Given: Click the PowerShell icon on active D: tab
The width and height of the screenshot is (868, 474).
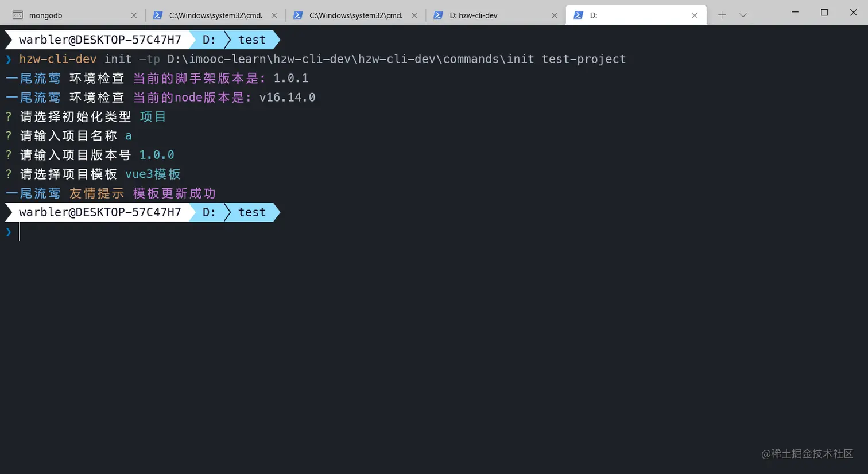Looking at the screenshot, I should [578, 15].
